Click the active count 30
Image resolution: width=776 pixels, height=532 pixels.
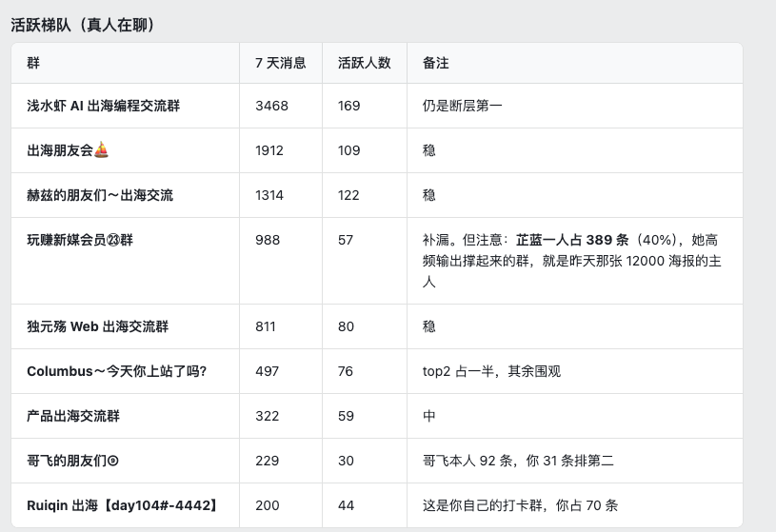pyautogui.click(x=346, y=461)
